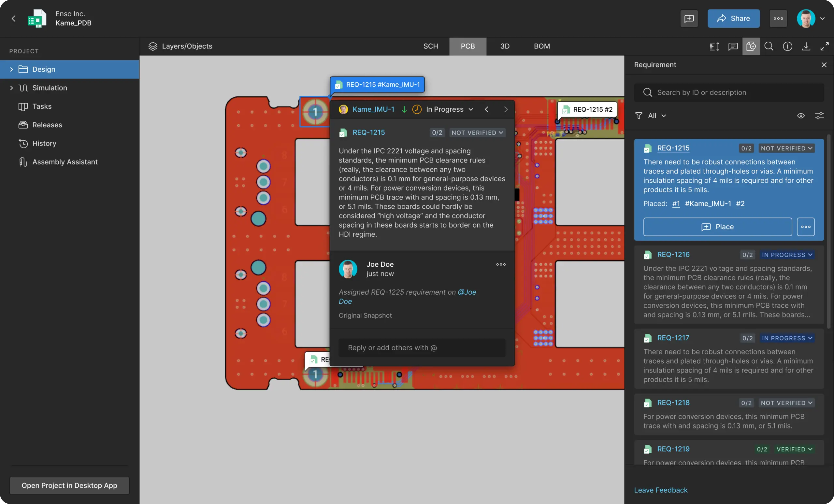
Task: Open the comments panel icon
Action: [x=733, y=46]
